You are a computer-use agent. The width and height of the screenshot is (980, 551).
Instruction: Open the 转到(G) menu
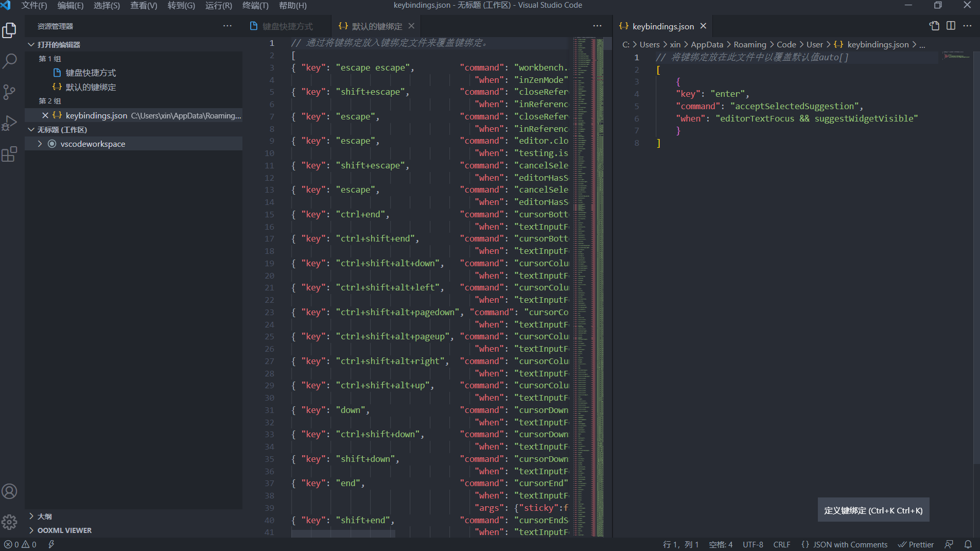pos(181,5)
